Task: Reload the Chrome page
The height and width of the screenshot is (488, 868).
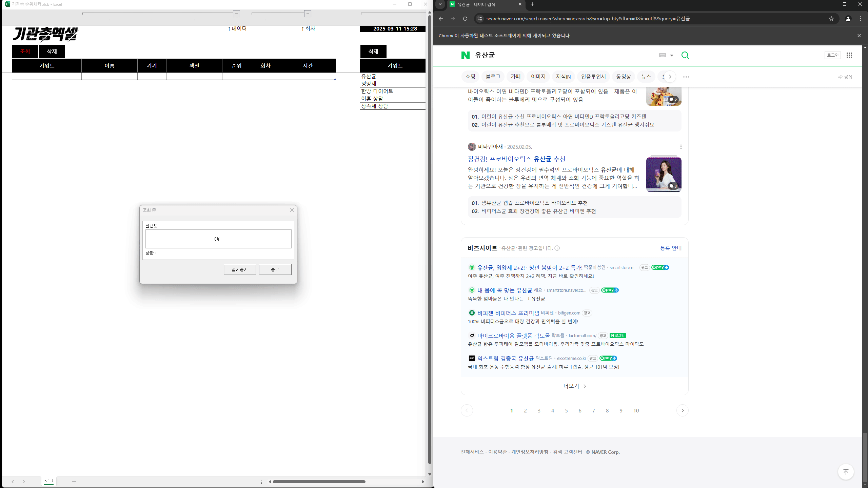Action: (465, 19)
